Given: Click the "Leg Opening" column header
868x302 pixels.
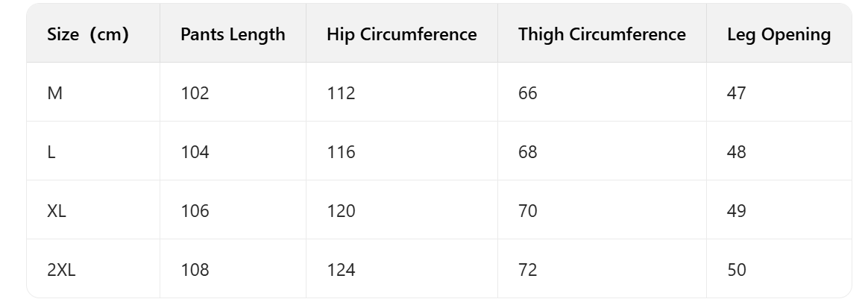Looking at the screenshot, I should point(779,34).
